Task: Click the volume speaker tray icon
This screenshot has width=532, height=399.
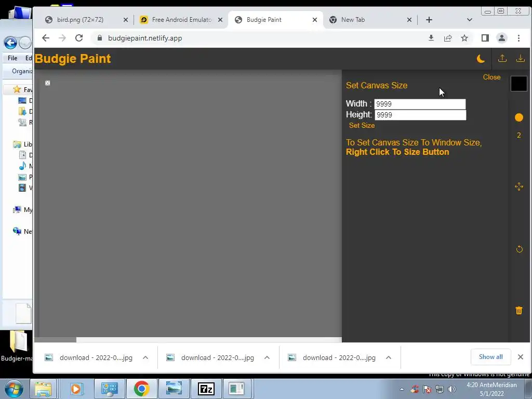Action: point(452,389)
